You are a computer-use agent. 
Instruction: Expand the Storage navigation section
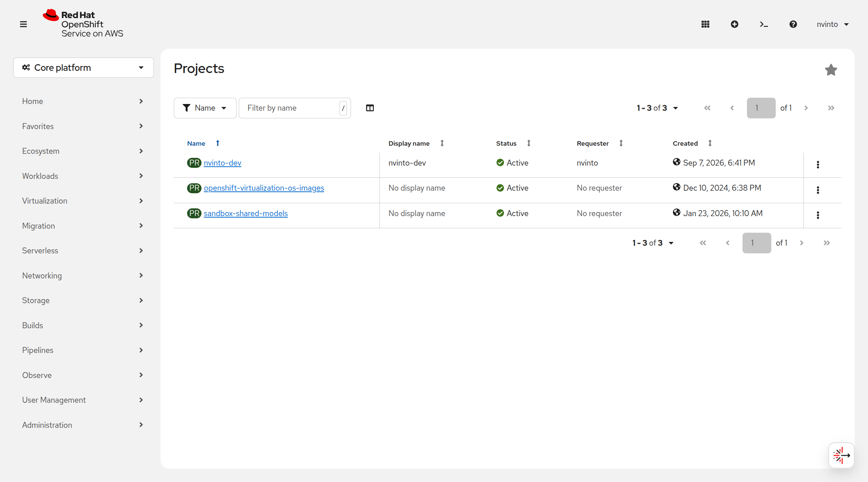[x=83, y=301]
